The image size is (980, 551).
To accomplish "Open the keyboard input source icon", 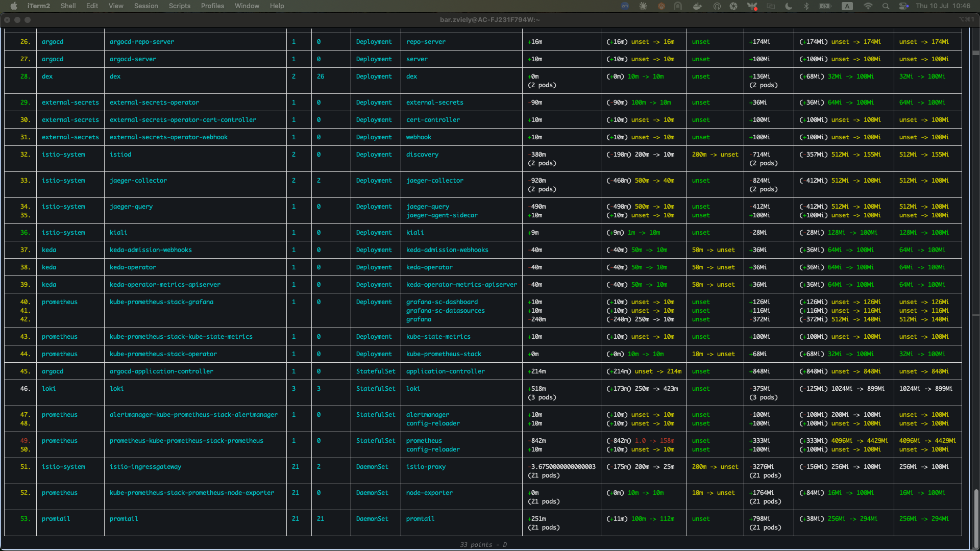I will (x=847, y=6).
